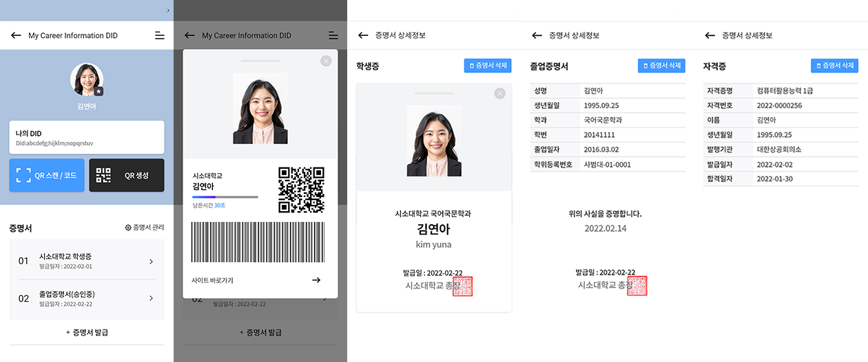This screenshot has height=362, width=868.
Task: Tap kim yuna name on 학생증 card
Action: [x=434, y=244]
